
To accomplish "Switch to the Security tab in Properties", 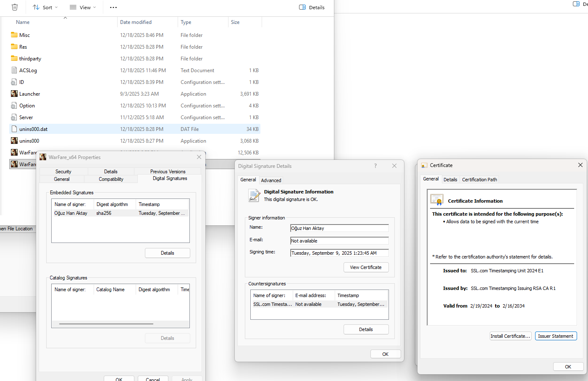I will (63, 171).
